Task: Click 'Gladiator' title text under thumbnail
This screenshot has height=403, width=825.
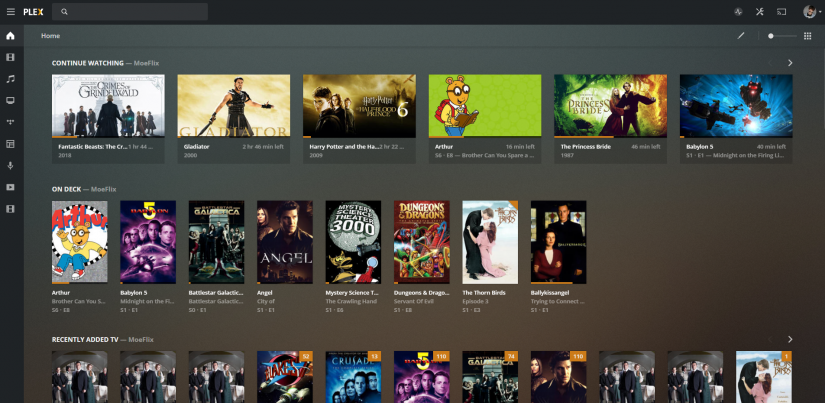Action: [197, 147]
